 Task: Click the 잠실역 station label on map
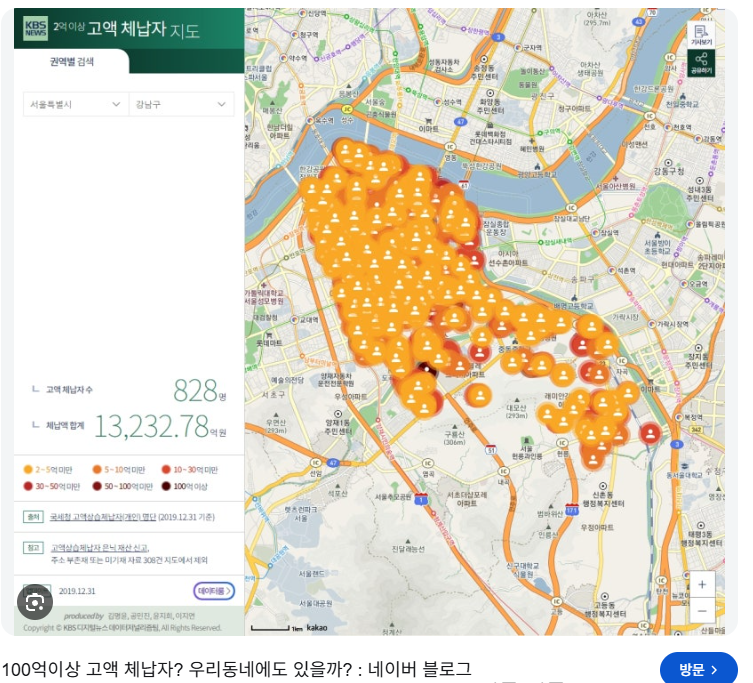[x=609, y=232]
